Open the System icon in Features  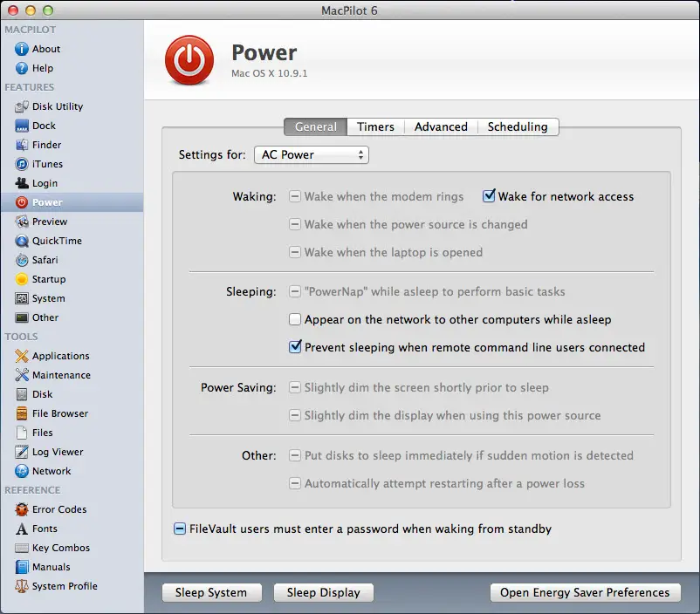22,298
